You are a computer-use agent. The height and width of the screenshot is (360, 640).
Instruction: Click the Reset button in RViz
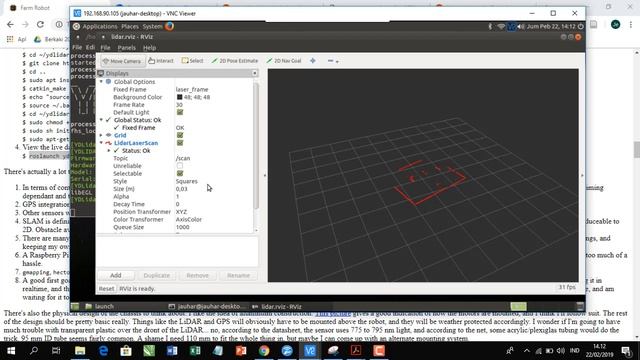tap(107, 289)
